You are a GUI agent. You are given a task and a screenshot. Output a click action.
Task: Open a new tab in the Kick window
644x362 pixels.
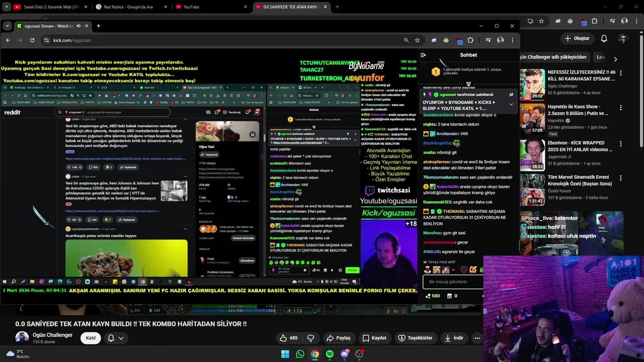pos(99,26)
